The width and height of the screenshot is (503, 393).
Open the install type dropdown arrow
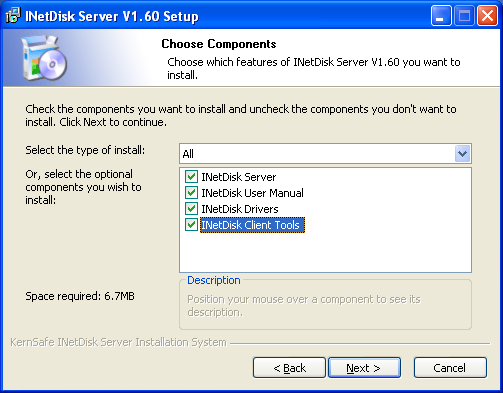click(x=462, y=154)
